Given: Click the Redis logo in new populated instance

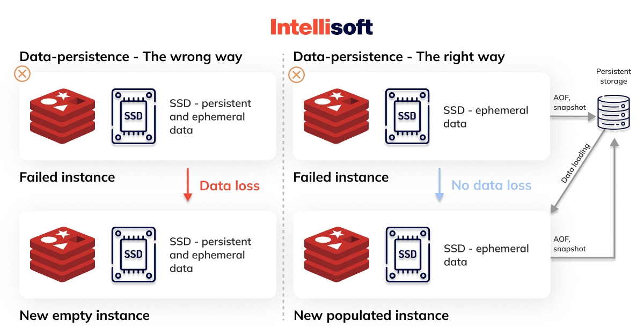Looking at the screenshot, I should (336, 251).
